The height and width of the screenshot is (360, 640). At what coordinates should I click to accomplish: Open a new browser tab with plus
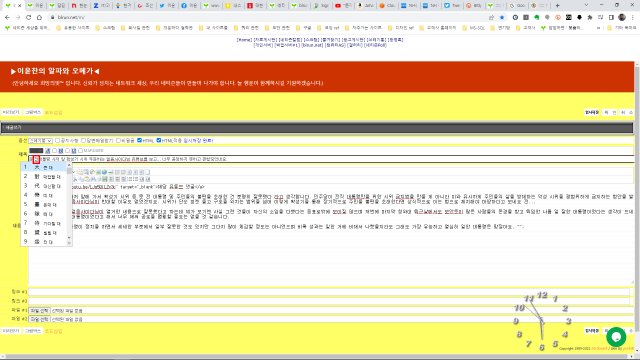[x=558, y=6]
